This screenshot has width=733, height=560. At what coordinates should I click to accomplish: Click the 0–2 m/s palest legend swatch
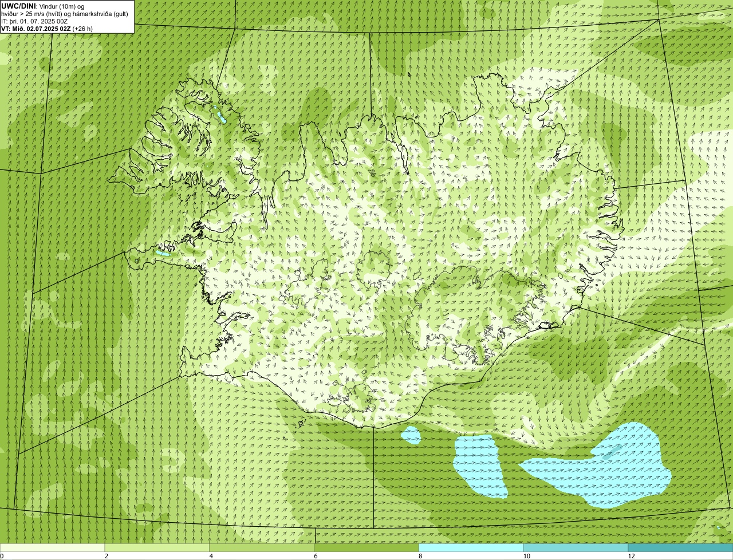pyautogui.click(x=52, y=547)
